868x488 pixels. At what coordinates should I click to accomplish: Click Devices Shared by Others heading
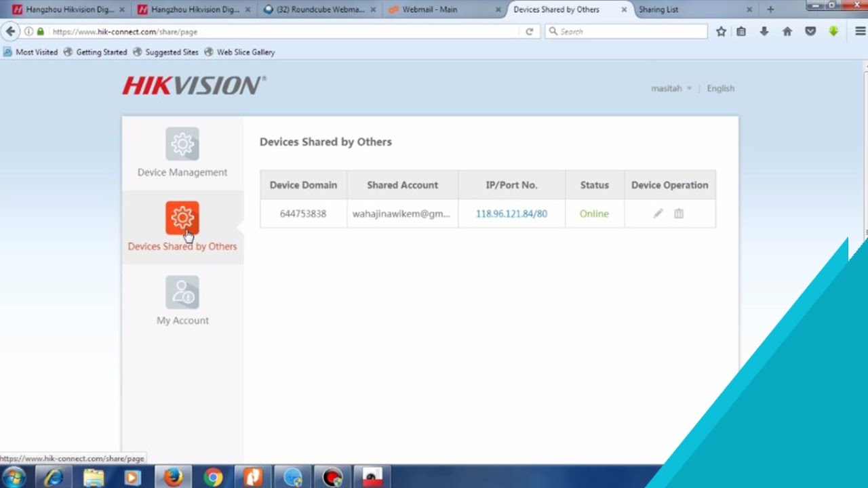click(x=325, y=142)
